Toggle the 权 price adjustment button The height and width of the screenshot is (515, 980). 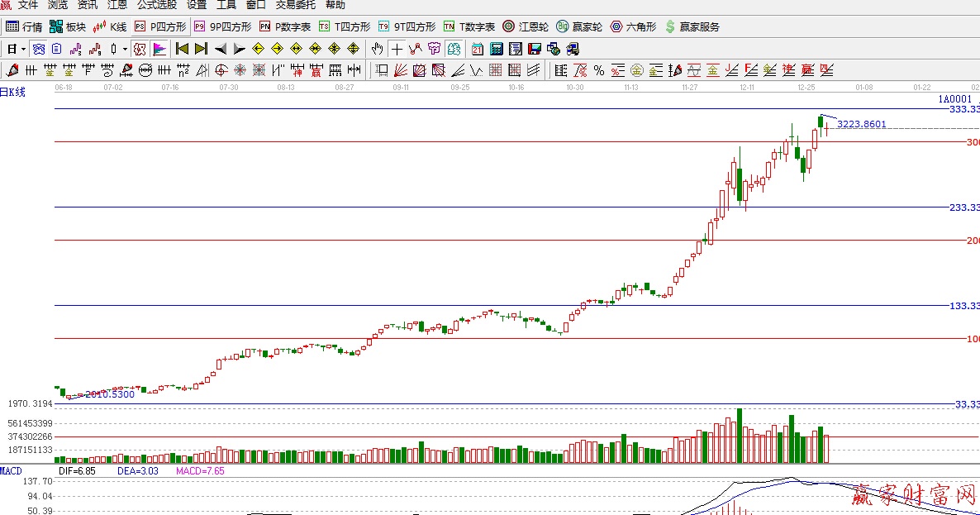140,49
